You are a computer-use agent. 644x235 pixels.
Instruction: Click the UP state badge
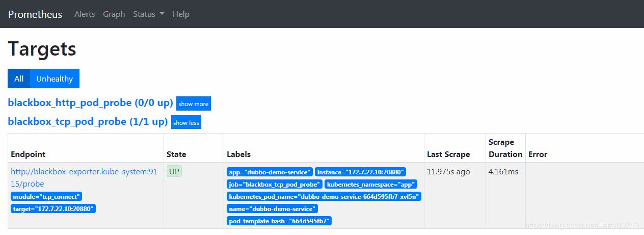[174, 172]
